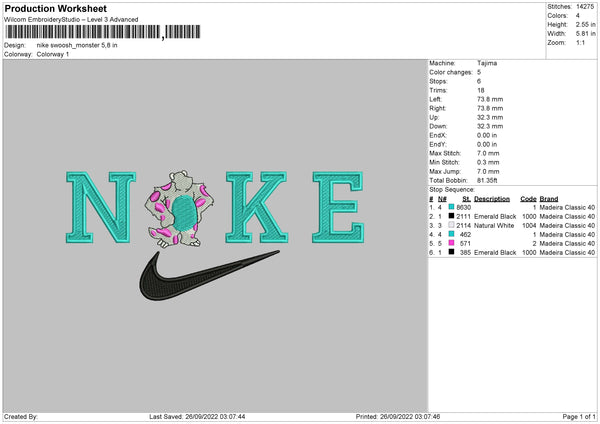
Task: Click the "Left:" measurement label
Action: (x=436, y=99)
